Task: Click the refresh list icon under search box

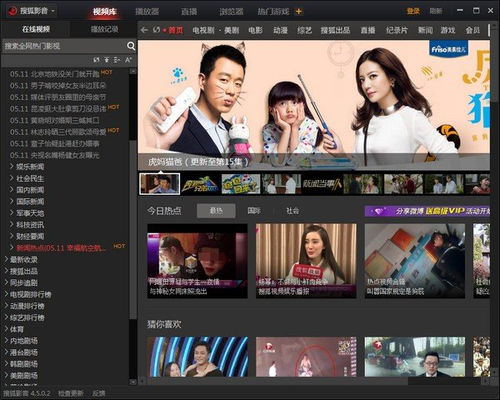Action: pos(96,60)
